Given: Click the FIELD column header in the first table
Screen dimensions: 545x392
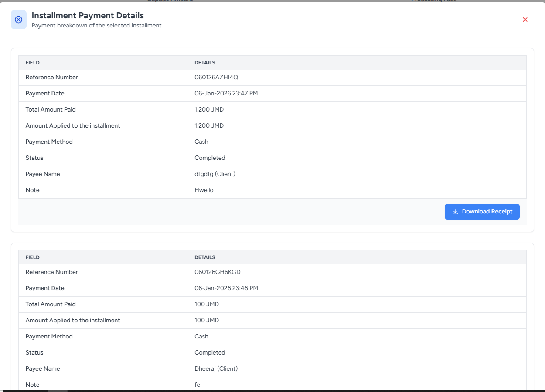Looking at the screenshot, I should click(x=33, y=63).
